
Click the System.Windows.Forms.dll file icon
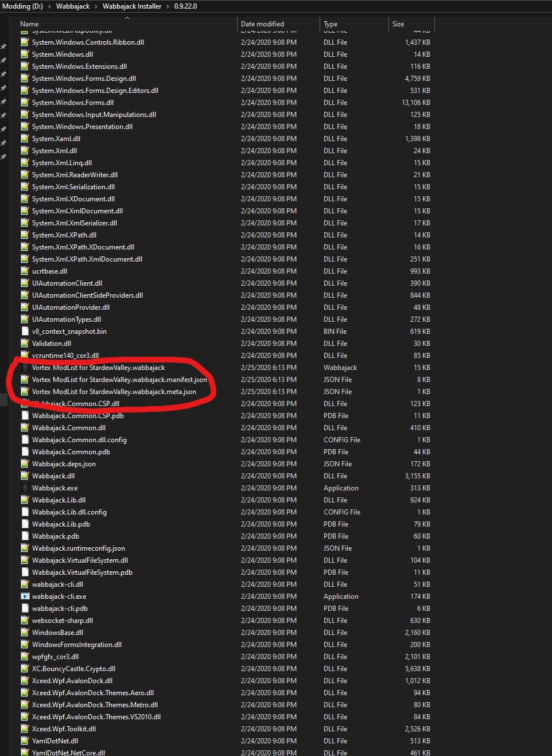click(x=25, y=102)
